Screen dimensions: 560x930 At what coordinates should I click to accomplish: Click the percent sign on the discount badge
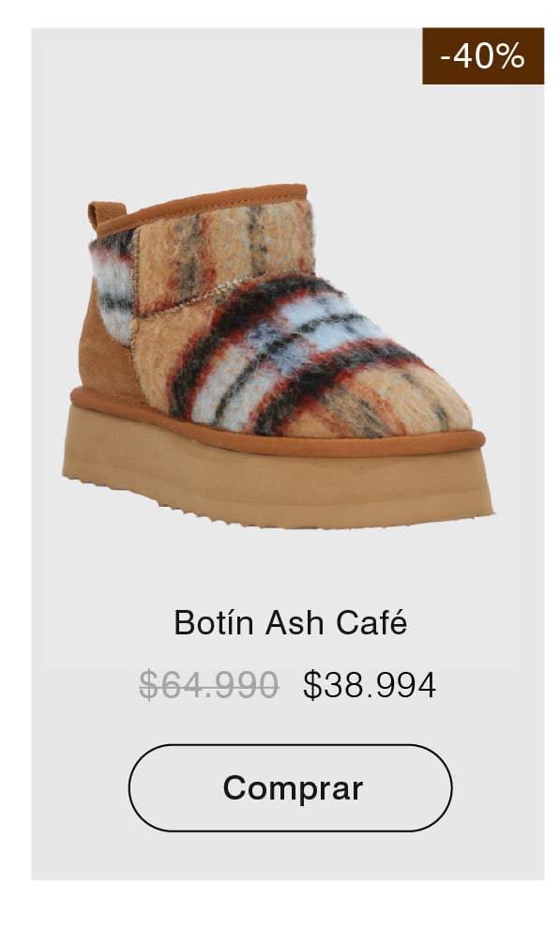click(x=511, y=56)
